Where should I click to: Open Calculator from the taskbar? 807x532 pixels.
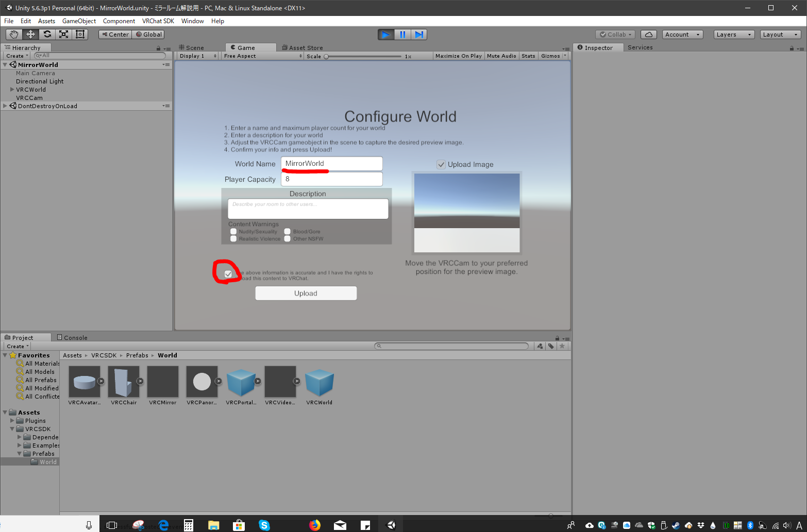coord(189,525)
